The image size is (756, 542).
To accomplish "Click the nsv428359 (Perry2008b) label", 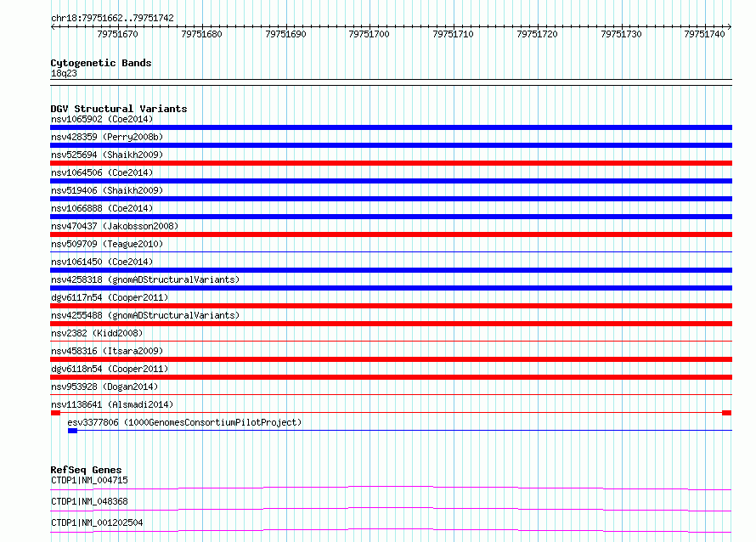I will click(x=107, y=137).
